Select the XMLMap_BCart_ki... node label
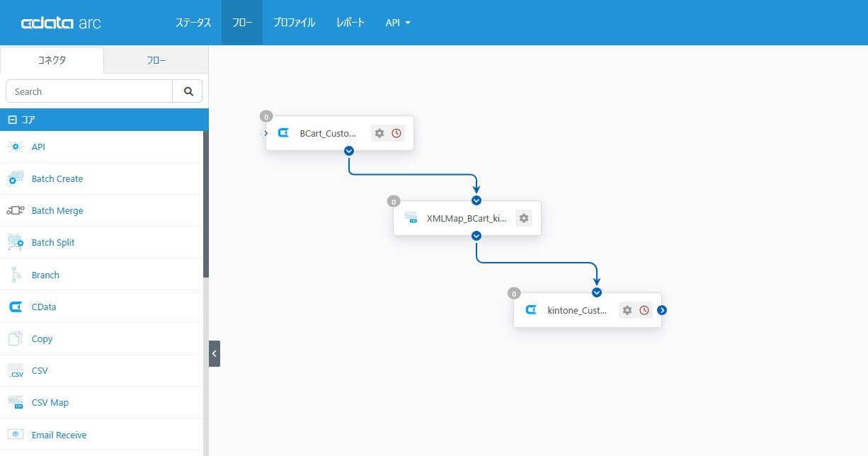This screenshot has width=868, height=456. point(467,218)
